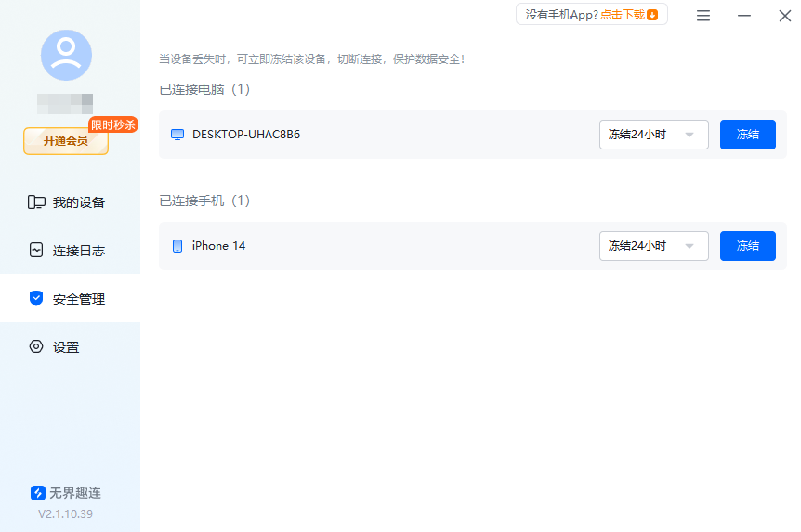
Task: Click the Settings (设置) gear icon
Action: tap(36, 347)
